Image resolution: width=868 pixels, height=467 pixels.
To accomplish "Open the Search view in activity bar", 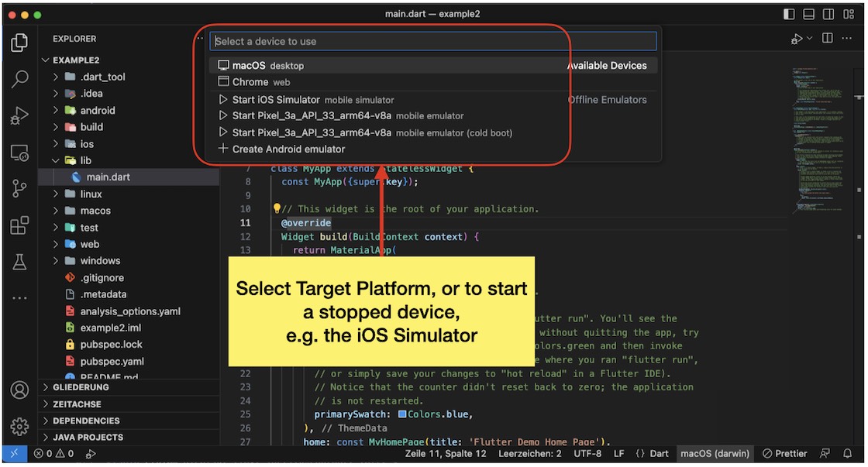I will coord(19,79).
